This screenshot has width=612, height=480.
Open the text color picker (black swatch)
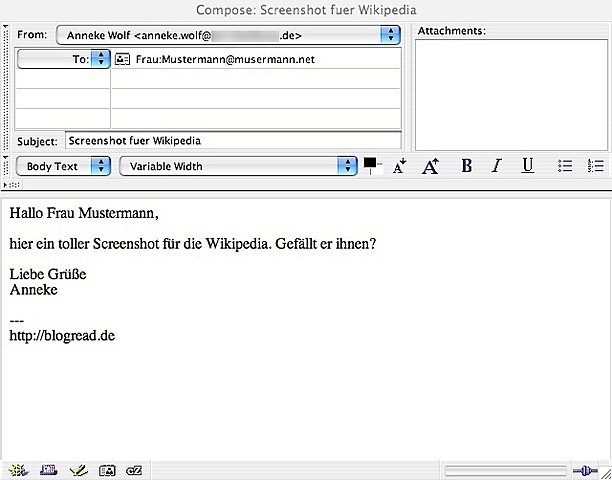(x=369, y=162)
